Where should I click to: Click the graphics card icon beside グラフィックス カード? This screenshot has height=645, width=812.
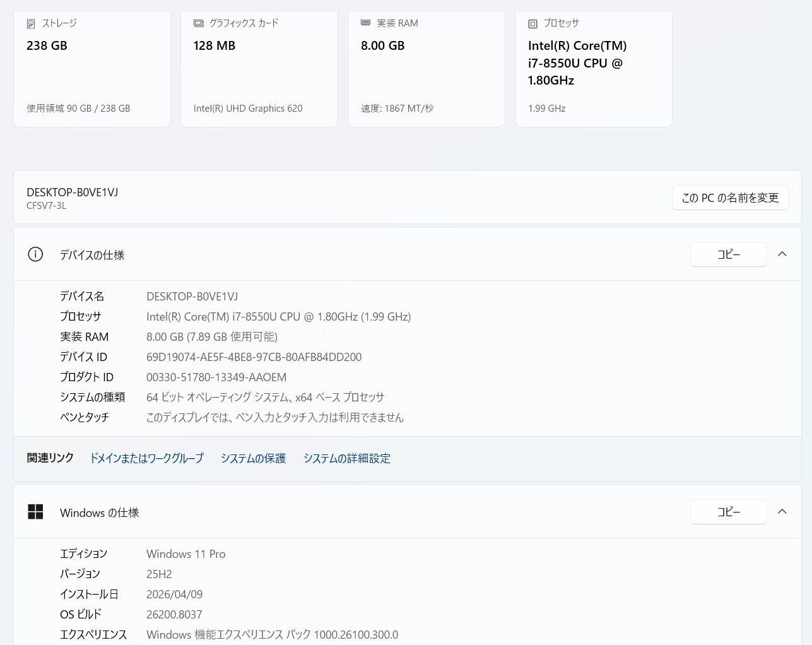(x=199, y=23)
